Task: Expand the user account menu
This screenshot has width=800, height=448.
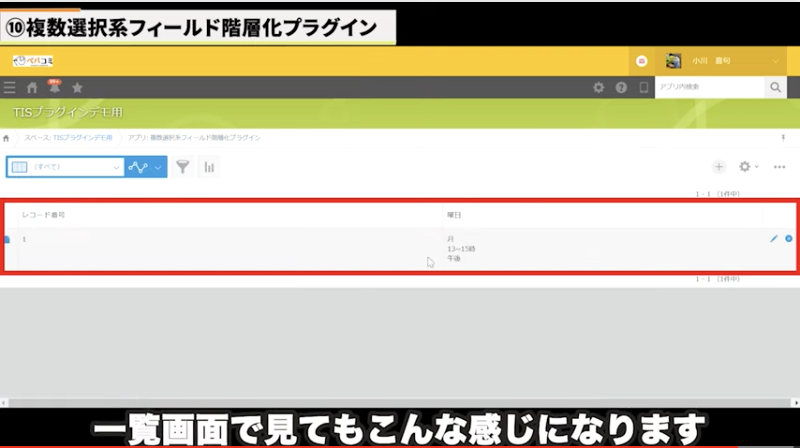Action: (x=777, y=61)
